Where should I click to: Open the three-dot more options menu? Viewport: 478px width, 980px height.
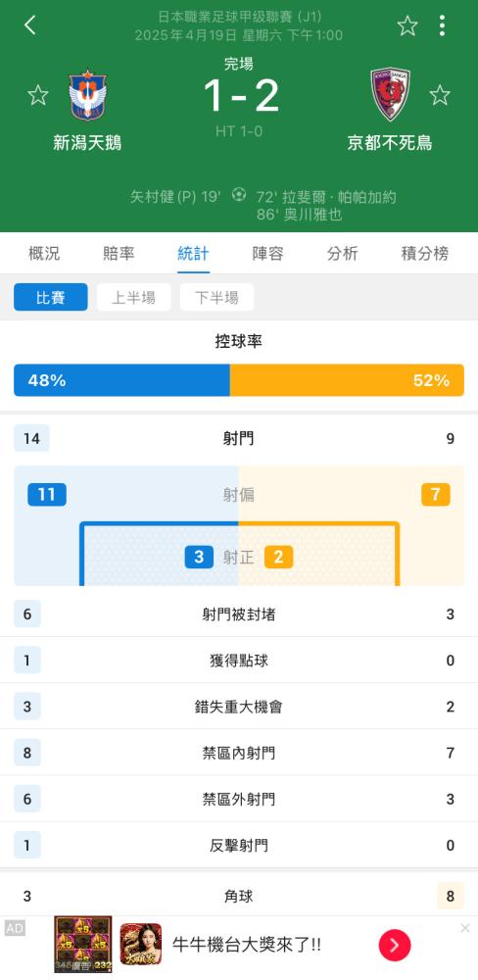tap(442, 25)
